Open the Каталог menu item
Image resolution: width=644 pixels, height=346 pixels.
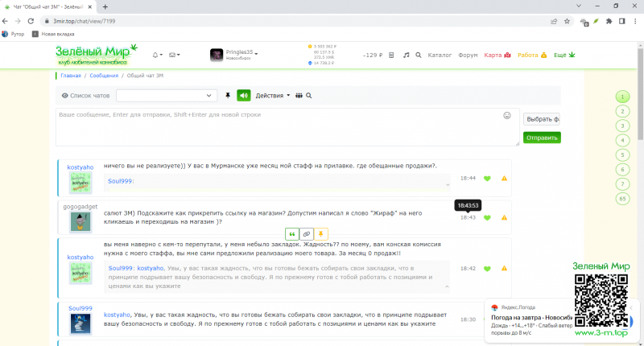click(440, 56)
